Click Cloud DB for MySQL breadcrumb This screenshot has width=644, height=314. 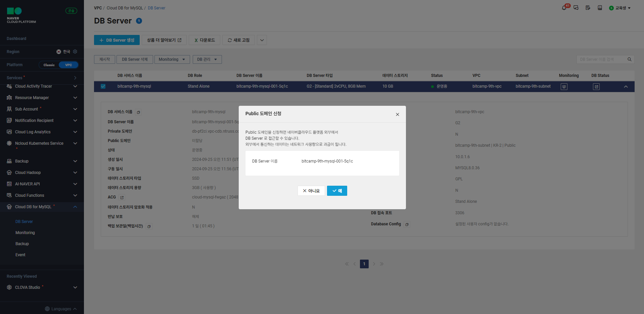click(125, 8)
